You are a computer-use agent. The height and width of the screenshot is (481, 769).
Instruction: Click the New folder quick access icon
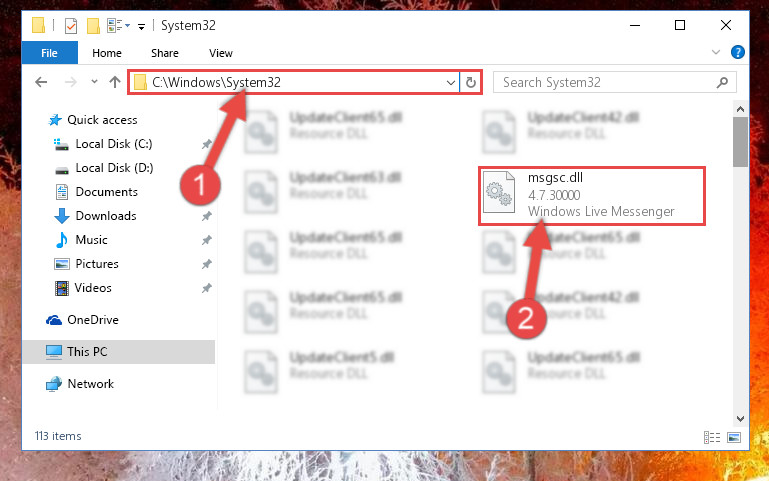(93, 25)
